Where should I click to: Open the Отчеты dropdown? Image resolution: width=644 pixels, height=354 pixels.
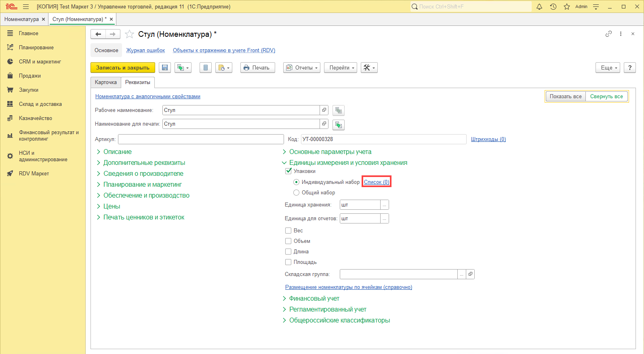[x=302, y=68]
